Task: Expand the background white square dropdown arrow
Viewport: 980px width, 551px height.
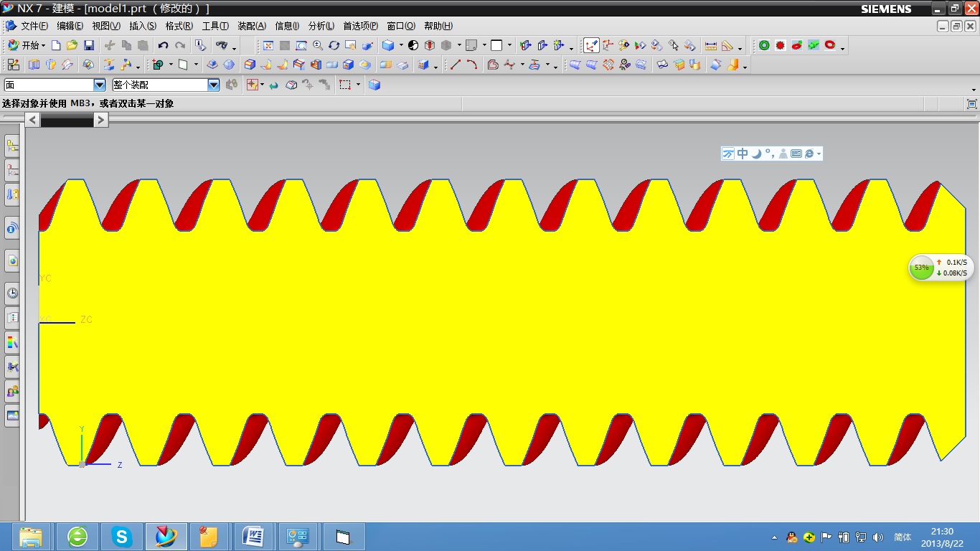Action: coord(509,45)
